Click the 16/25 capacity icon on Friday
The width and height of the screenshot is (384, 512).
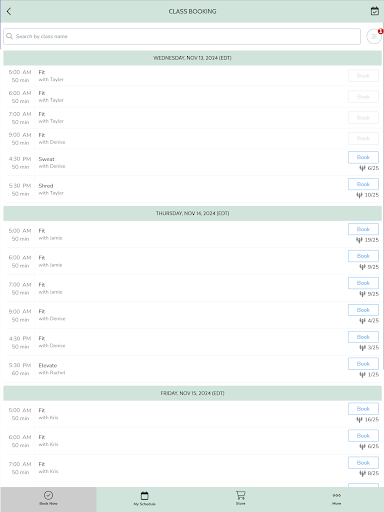click(359, 419)
